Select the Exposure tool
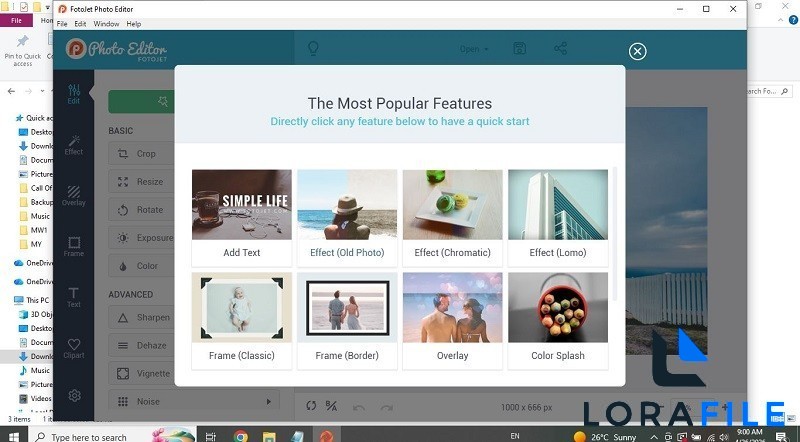800x442 pixels. [141, 238]
